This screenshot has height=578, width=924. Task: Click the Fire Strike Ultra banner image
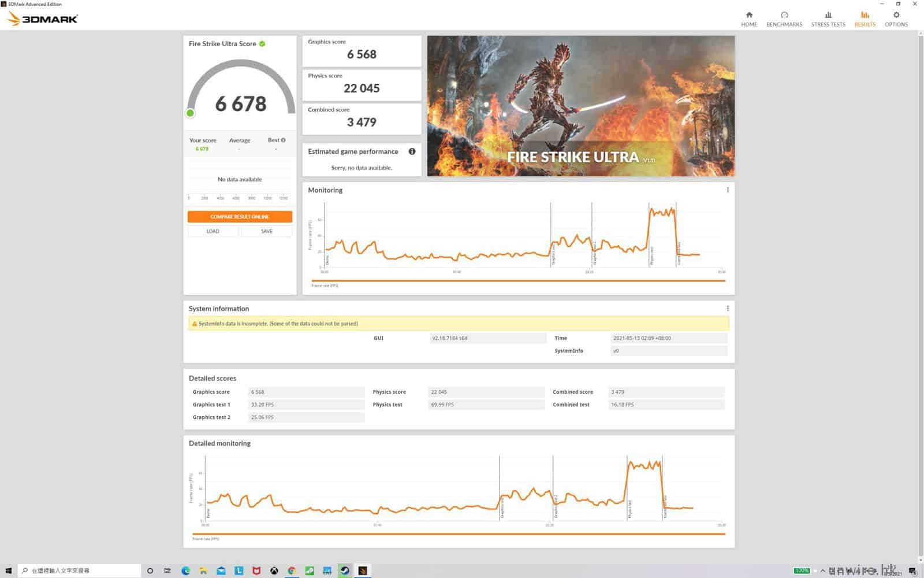pyautogui.click(x=580, y=106)
